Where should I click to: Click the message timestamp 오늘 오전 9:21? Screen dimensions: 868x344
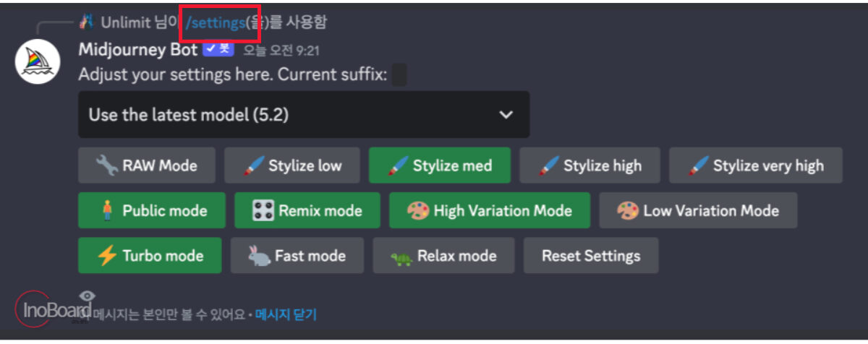281,51
